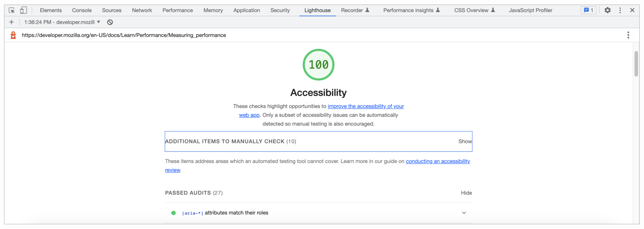The width and height of the screenshot is (644, 229).
Task: Click the inspect element picker icon
Action: 12,10
